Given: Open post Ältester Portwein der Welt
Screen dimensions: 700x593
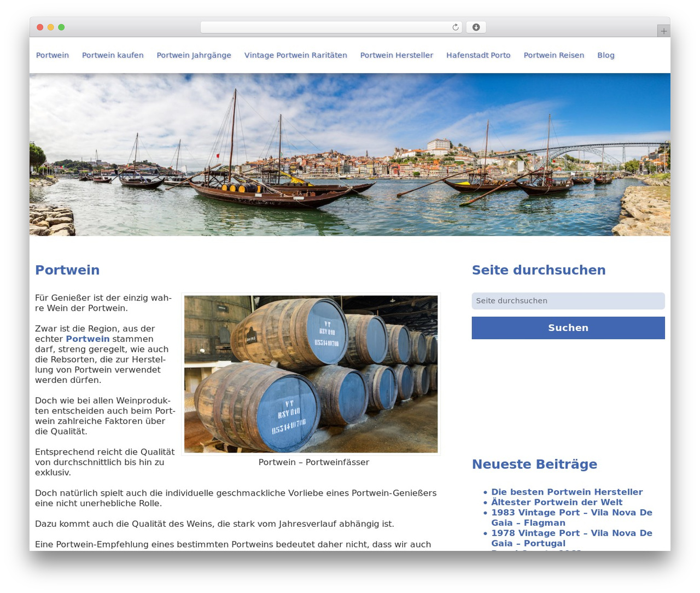Looking at the screenshot, I should pyautogui.click(x=557, y=502).
